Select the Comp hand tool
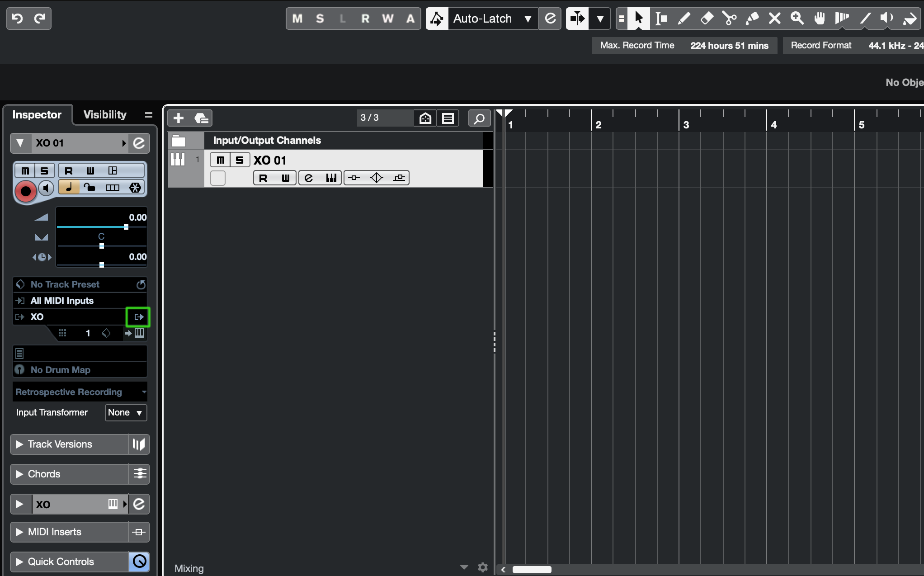 [x=820, y=19]
